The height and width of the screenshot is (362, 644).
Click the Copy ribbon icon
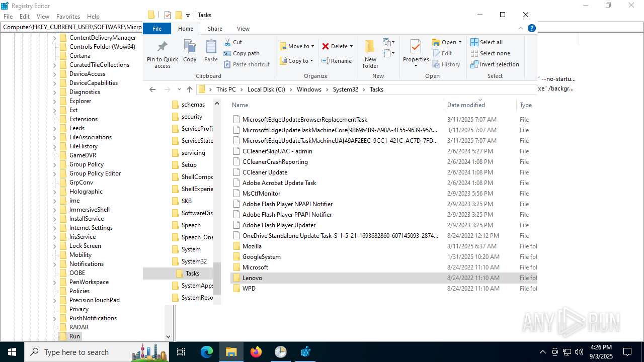[190, 47]
